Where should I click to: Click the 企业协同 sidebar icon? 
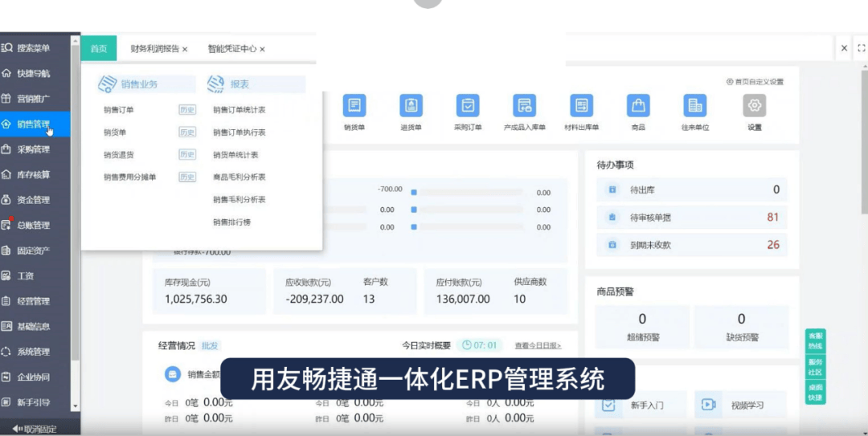tap(6, 377)
